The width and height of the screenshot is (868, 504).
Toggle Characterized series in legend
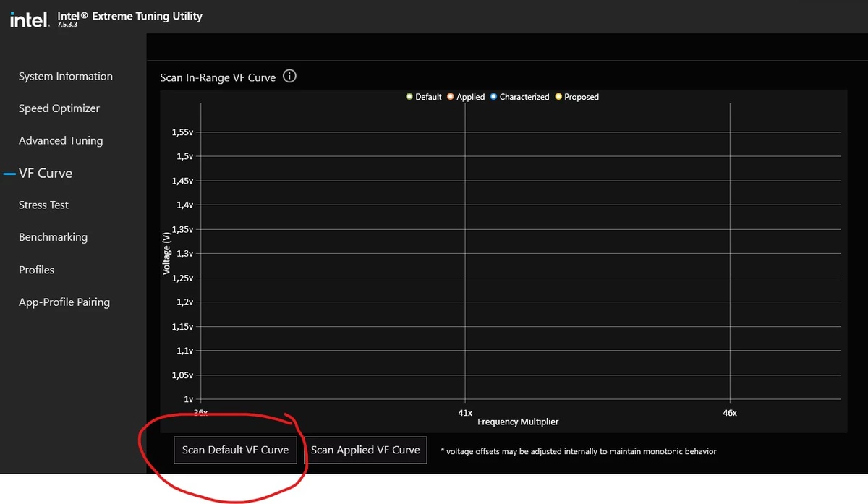[519, 97]
